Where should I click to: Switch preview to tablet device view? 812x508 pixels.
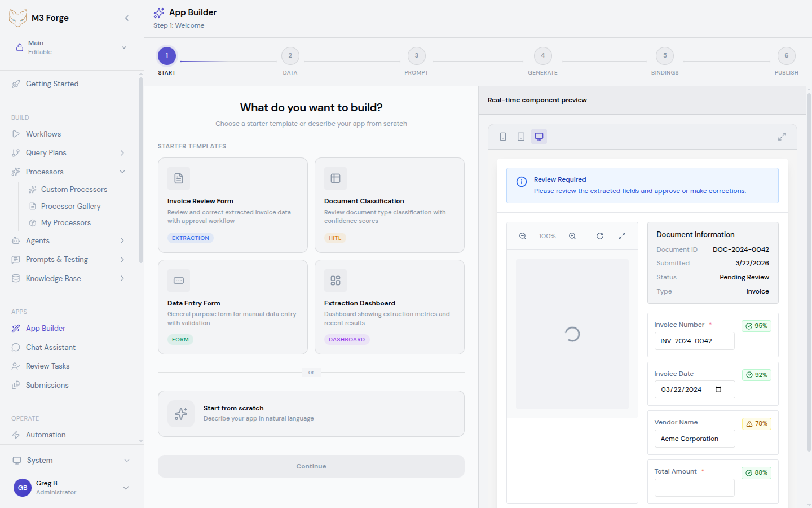click(x=521, y=137)
